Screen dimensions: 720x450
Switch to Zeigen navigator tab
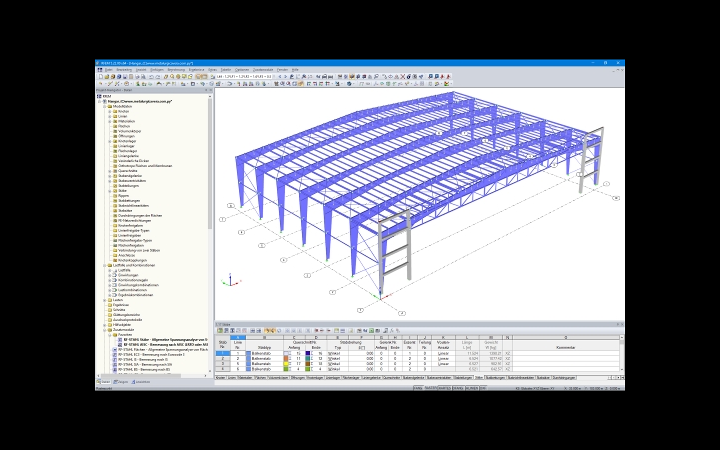pos(121,382)
